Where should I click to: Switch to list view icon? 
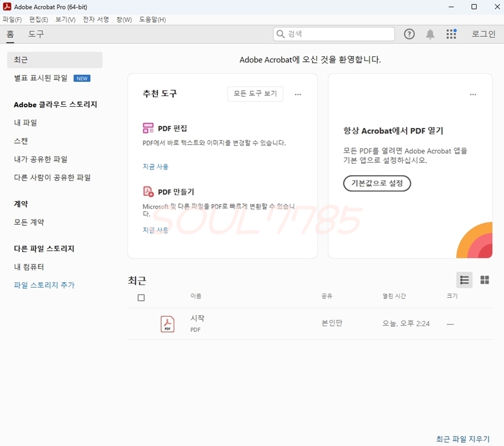pyautogui.click(x=464, y=280)
